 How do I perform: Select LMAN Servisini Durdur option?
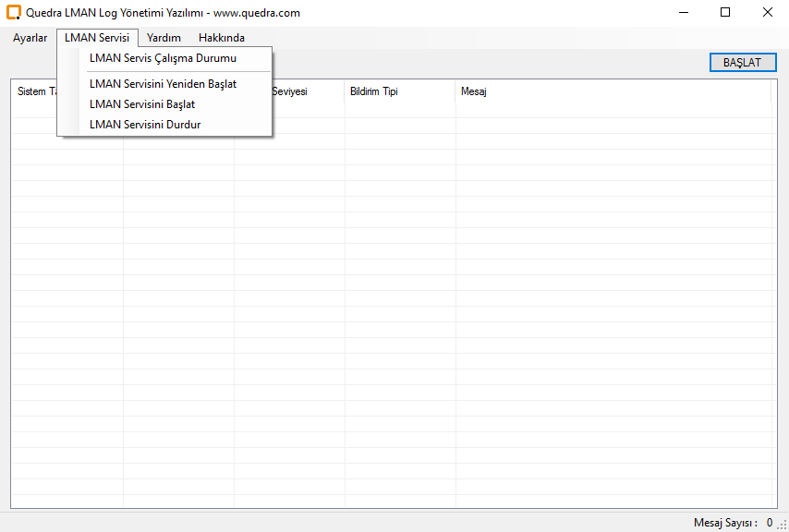(x=145, y=125)
